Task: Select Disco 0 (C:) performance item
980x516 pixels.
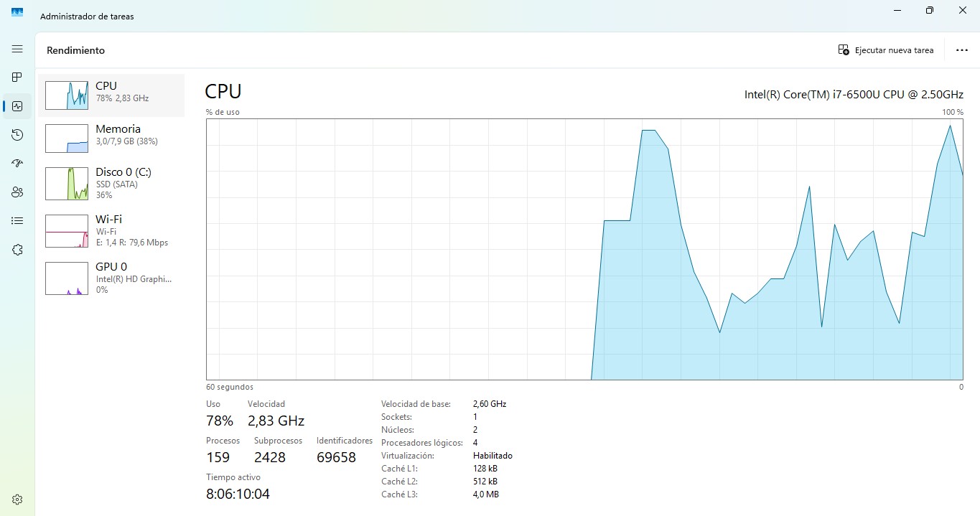Action: click(111, 184)
